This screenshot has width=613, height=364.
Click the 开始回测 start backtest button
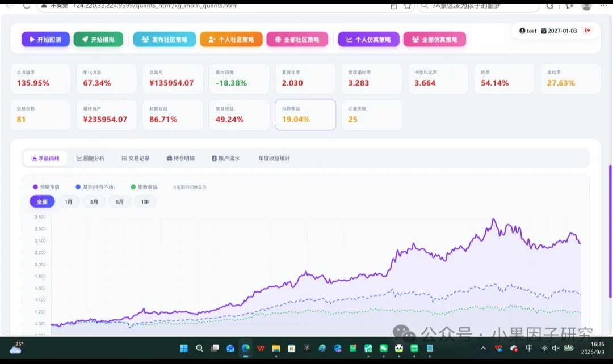(x=45, y=40)
